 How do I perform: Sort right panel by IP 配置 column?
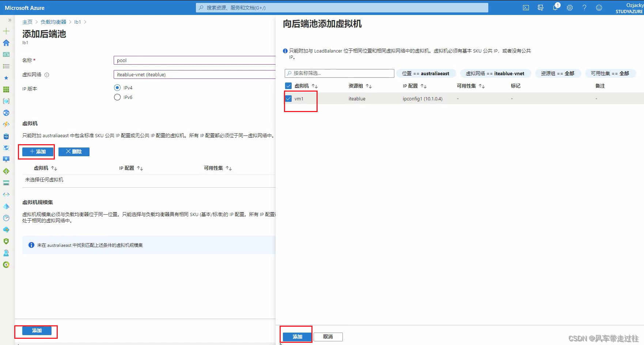414,86
